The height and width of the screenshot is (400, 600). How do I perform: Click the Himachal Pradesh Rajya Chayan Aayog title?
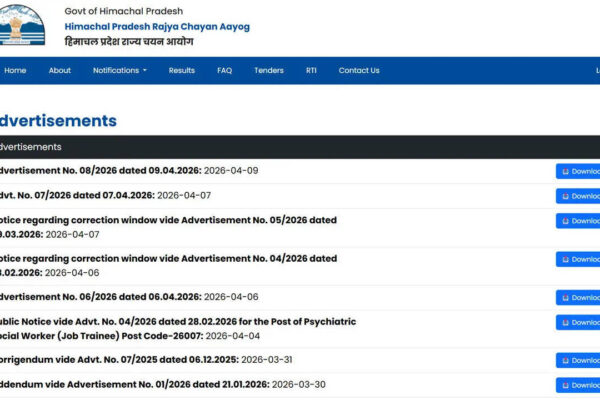(156, 26)
